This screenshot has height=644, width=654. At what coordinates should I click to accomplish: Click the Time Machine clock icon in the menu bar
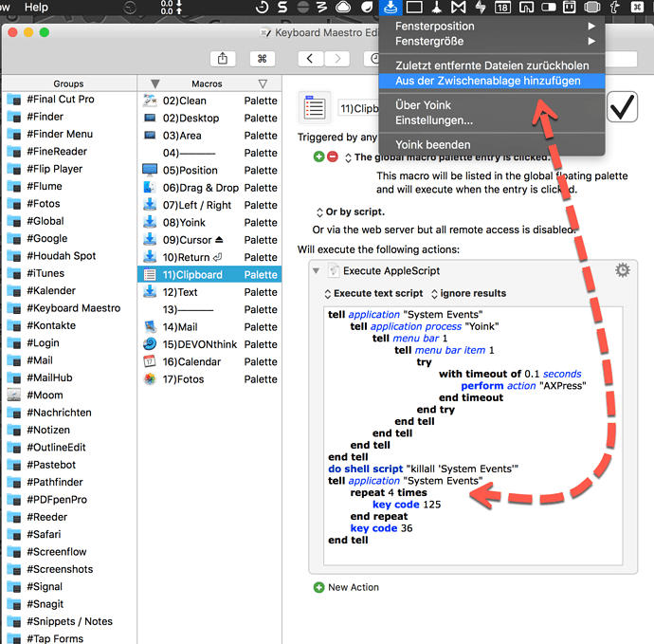[263, 7]
